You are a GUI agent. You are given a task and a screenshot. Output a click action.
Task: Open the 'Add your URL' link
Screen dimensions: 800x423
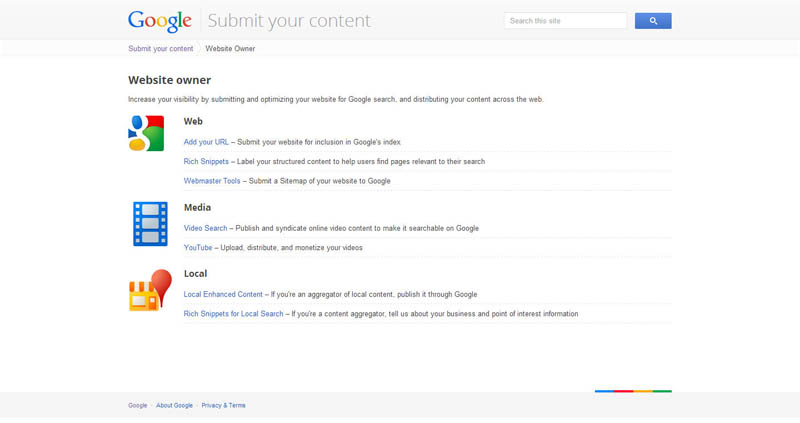[x=206, y=142]
